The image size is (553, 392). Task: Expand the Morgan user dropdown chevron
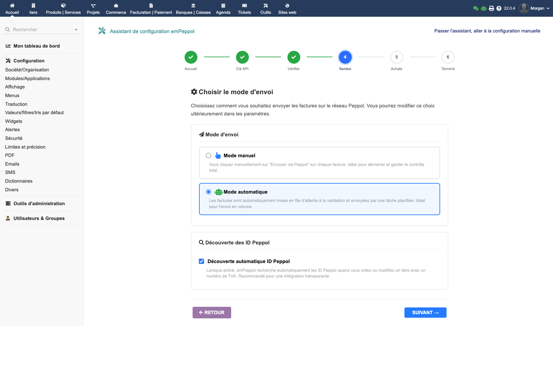point(548,8)
